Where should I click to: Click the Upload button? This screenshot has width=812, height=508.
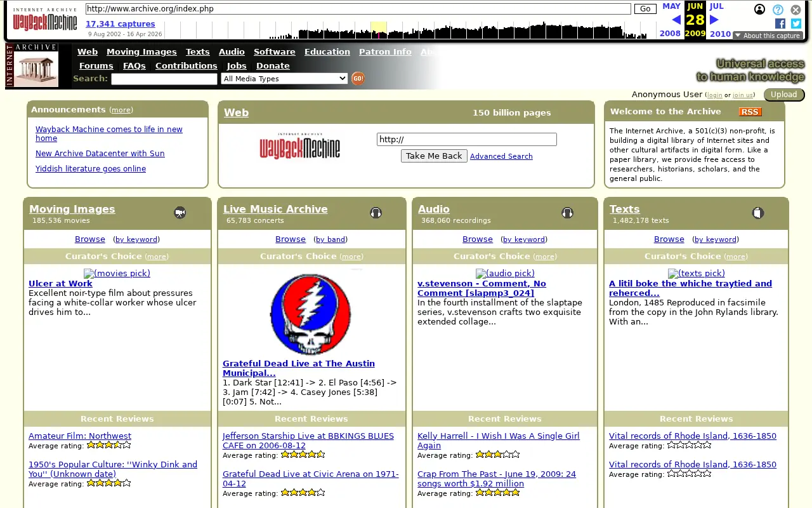(x=784, y=95)
